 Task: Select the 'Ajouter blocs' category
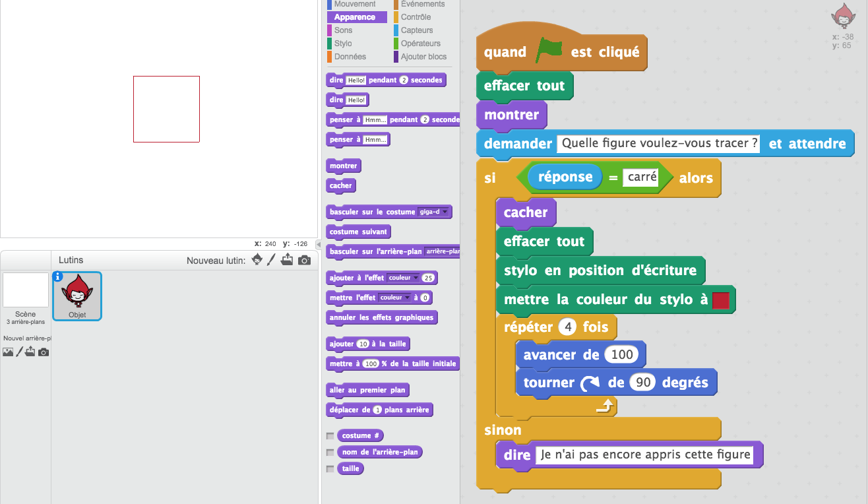coord(424,57)
